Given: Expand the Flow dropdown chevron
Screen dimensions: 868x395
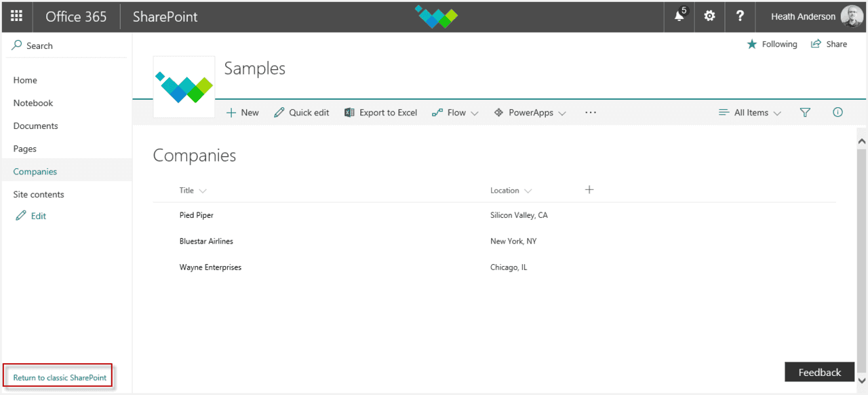Looking at the screenshot, I should point(475,113).
